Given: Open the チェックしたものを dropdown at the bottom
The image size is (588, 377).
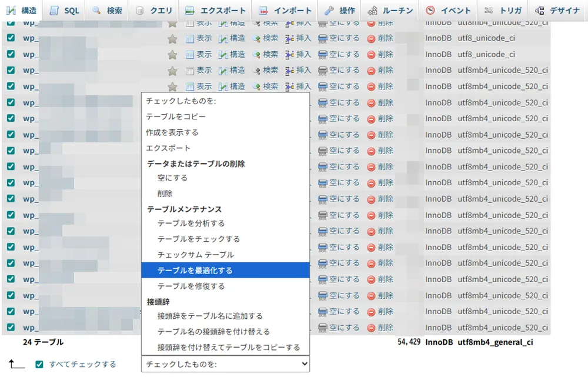Looking at the screenshot, I should (x=225, y=364).
